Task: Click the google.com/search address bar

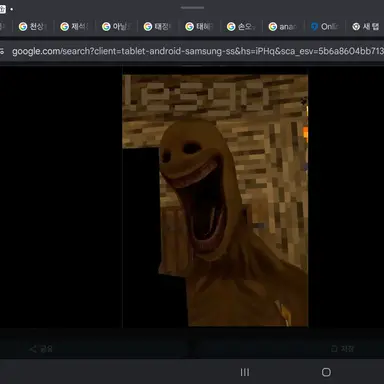Action: click(197, 51)
